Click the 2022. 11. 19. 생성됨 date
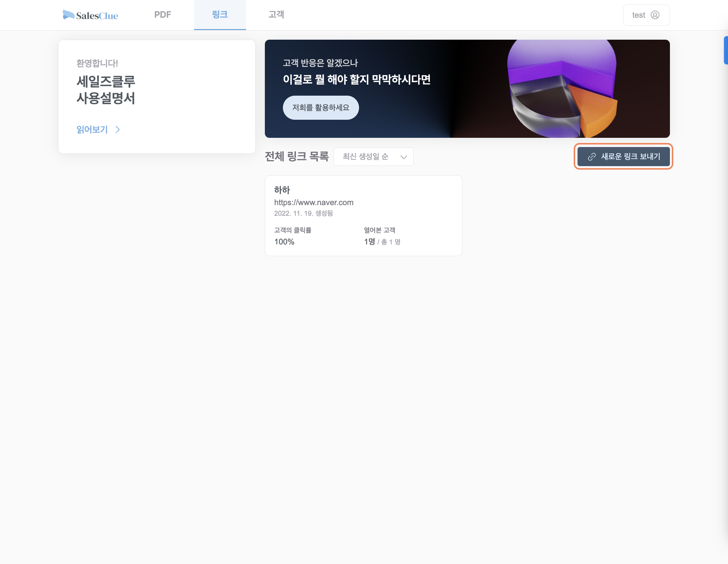The height and width of the screenshot is (564, 728). point(303,213)
